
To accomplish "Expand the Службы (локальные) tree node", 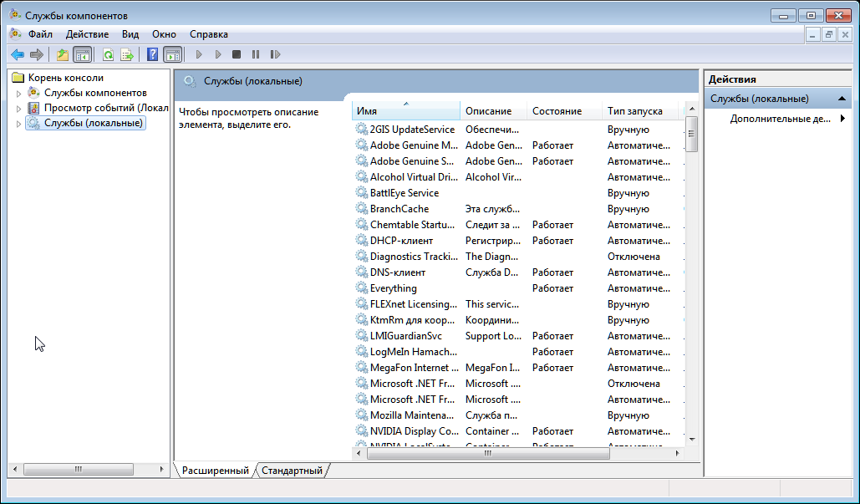I will pyautogui.click(x=18, y=124).
